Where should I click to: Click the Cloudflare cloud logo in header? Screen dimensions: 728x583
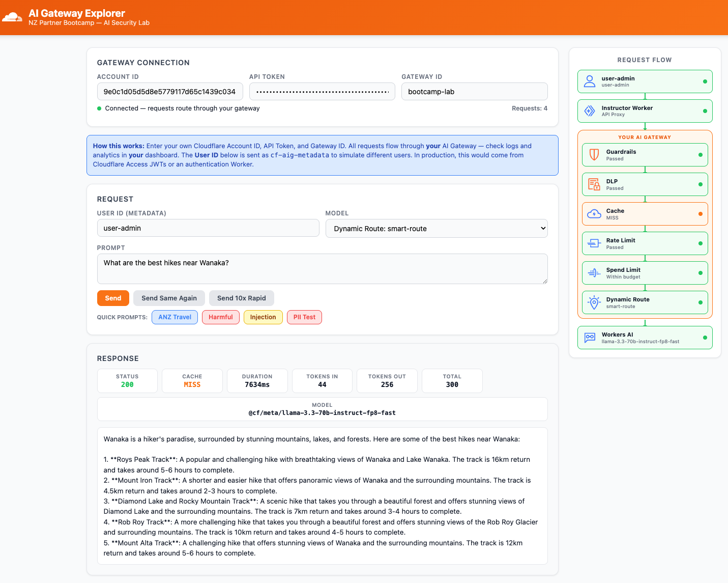tap(12, 17)
